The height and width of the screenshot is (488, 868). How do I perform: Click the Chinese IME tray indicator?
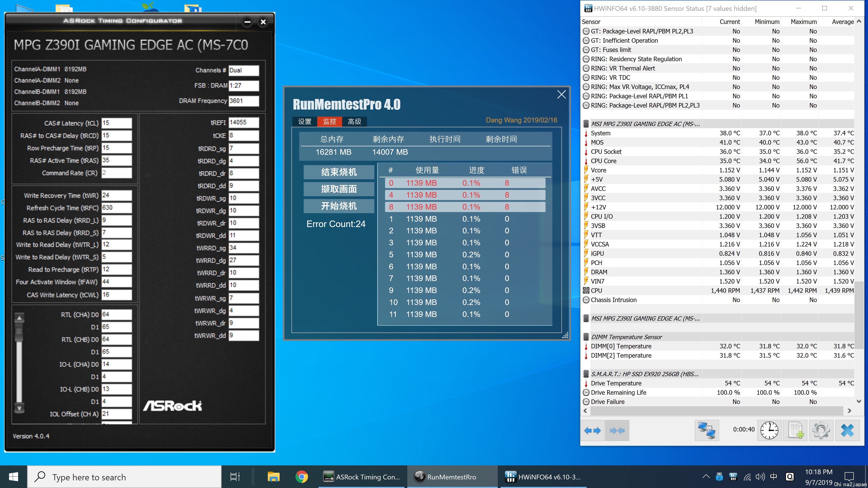774,476
